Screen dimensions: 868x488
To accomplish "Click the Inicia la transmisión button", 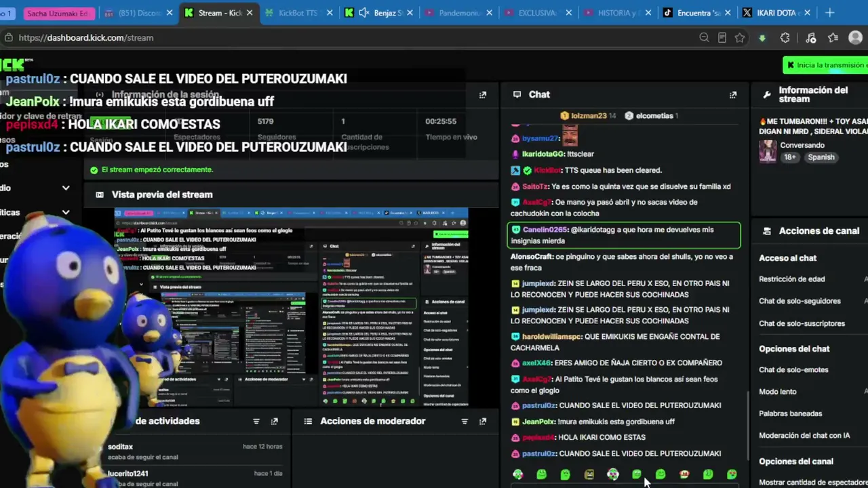I will tap(825, 65).
